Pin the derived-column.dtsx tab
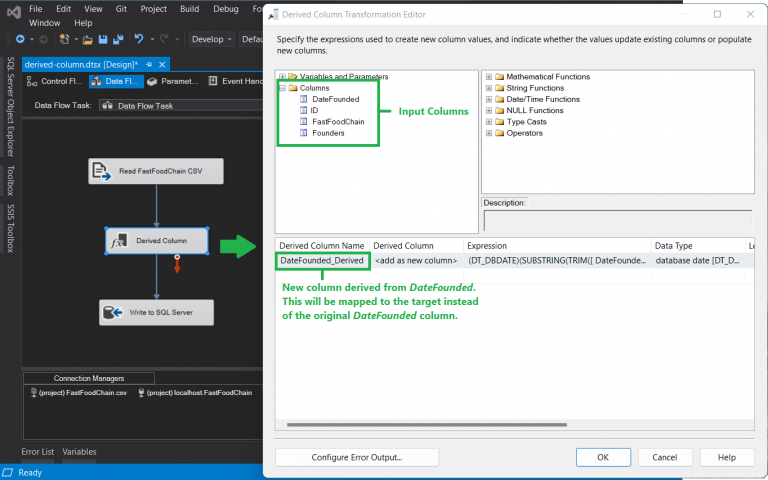Screen dimensions: 768x480 click(x=149, y=65)
